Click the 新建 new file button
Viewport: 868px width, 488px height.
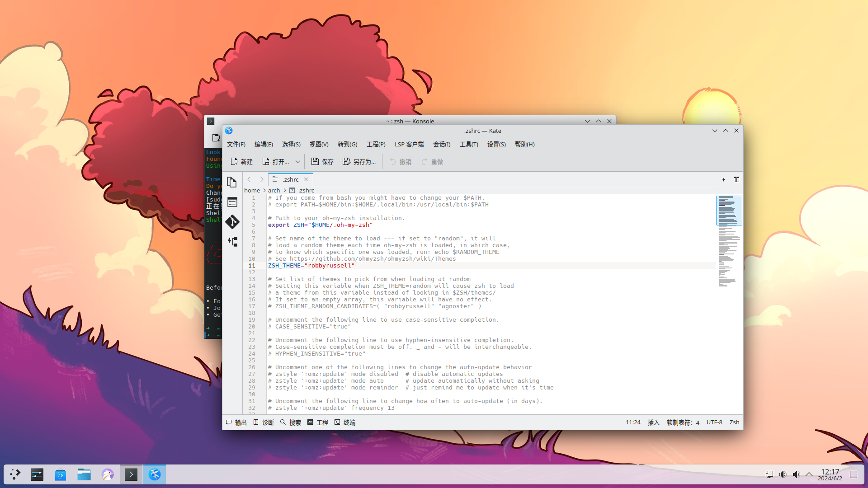click(241, 162)
